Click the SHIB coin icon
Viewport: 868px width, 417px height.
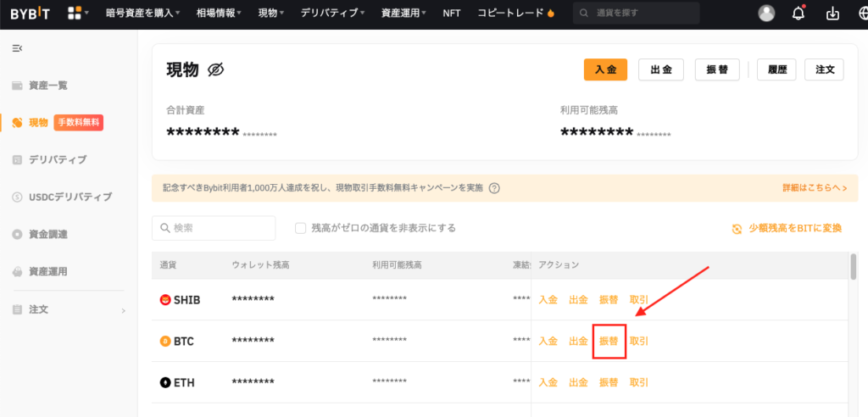click(x=165, y=299)
